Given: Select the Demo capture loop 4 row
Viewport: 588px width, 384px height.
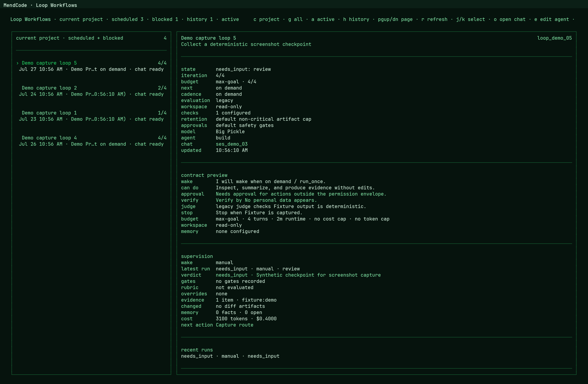Looking at the screenshot, I should (91, 141).
